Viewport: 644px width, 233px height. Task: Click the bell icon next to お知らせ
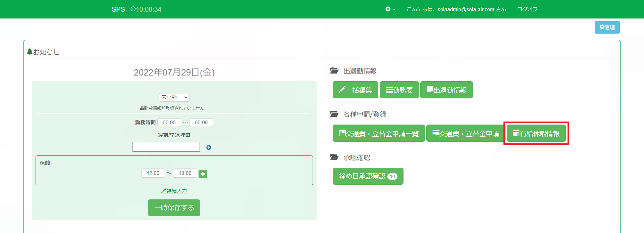point(30,52)
